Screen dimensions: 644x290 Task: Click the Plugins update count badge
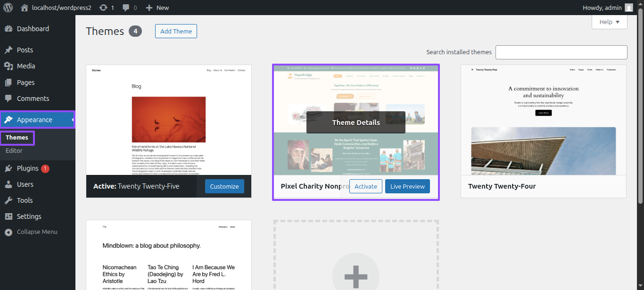[45, 168]
